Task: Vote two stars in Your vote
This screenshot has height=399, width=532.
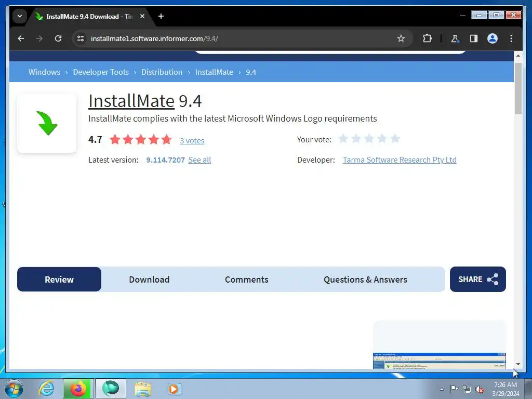Action: (x=356, y=139)
